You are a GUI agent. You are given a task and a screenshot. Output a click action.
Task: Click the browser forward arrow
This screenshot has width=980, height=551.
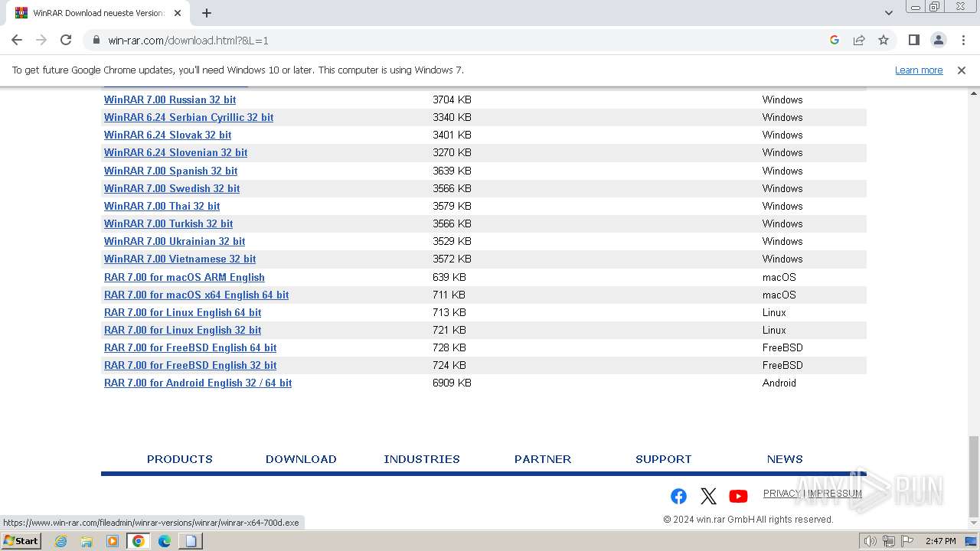tap(41, 40)
